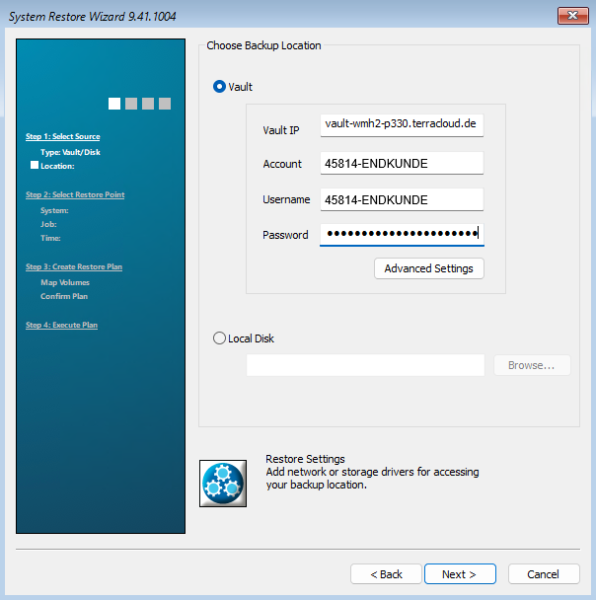The width and height of the screenshot is (596, 600).
Task: Click the Vault IP input field
Action: click(402, 125)
